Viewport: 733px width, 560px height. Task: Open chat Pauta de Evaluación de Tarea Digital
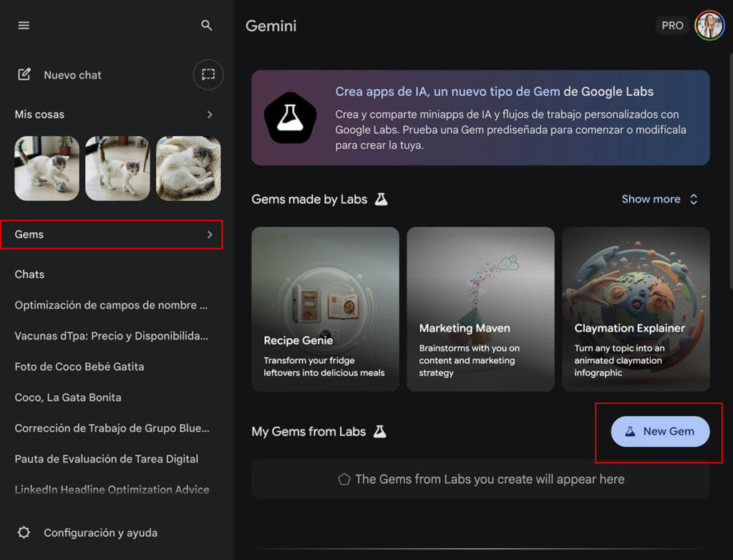click(x=107, y=459)
